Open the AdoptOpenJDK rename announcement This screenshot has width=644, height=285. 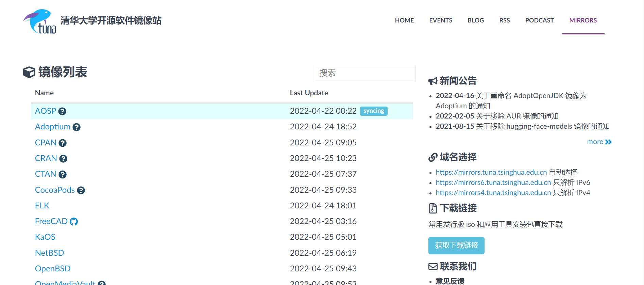[531, 96]
